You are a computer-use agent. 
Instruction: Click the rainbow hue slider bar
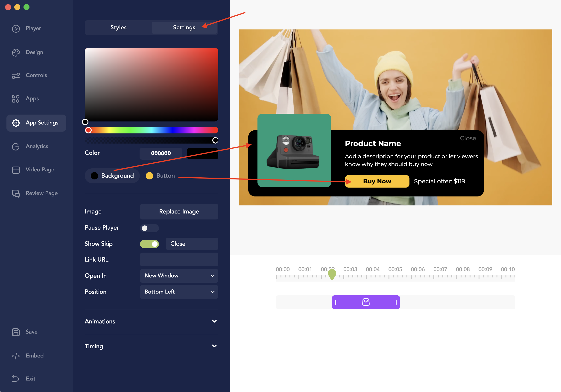(x=151, y=130)
